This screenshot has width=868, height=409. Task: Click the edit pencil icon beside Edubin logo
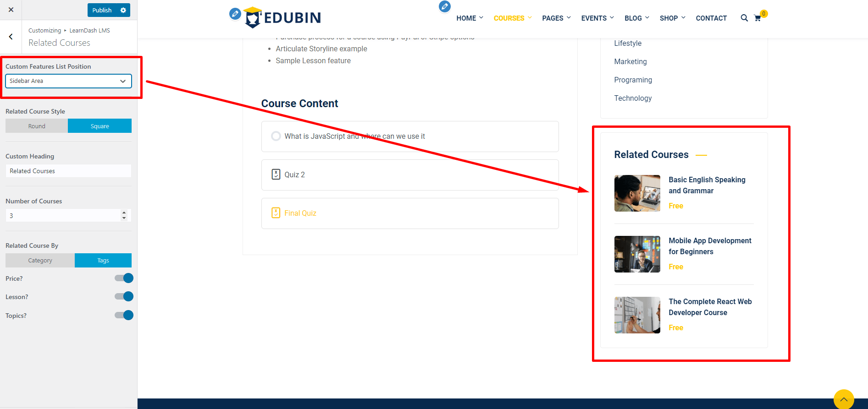point(235,14)
